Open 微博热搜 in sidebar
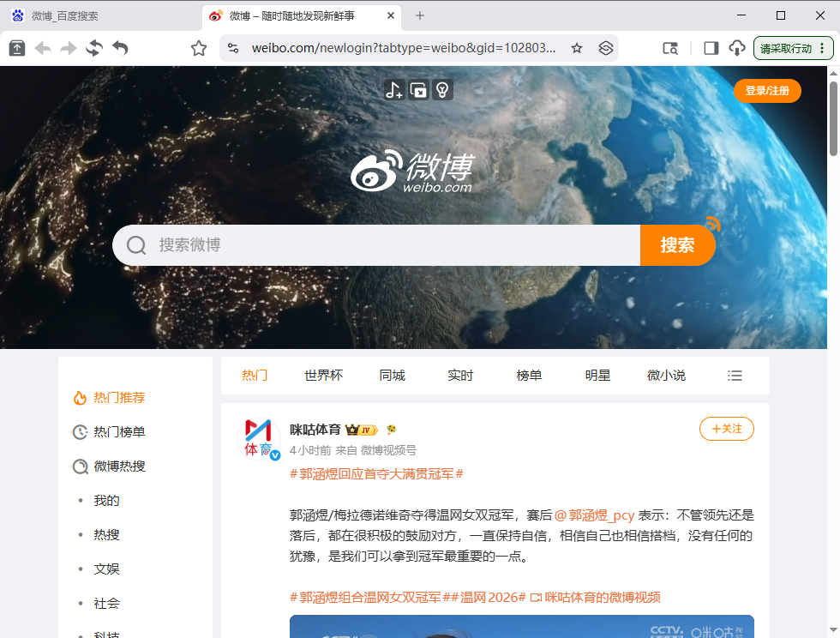This screenshot has height=638, width=840. click(x=119, y=466)
